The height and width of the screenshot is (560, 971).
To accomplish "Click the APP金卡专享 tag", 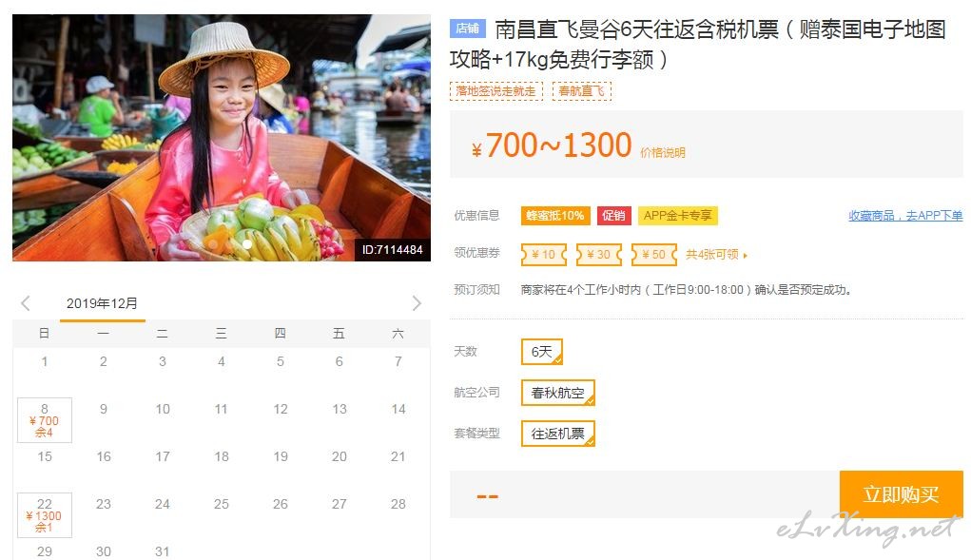I will 678,215.
